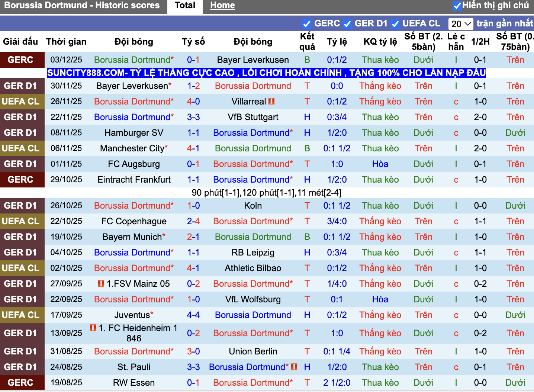
Task: Open the Hamburger SV team link
Action: click(x=134, y=133)
